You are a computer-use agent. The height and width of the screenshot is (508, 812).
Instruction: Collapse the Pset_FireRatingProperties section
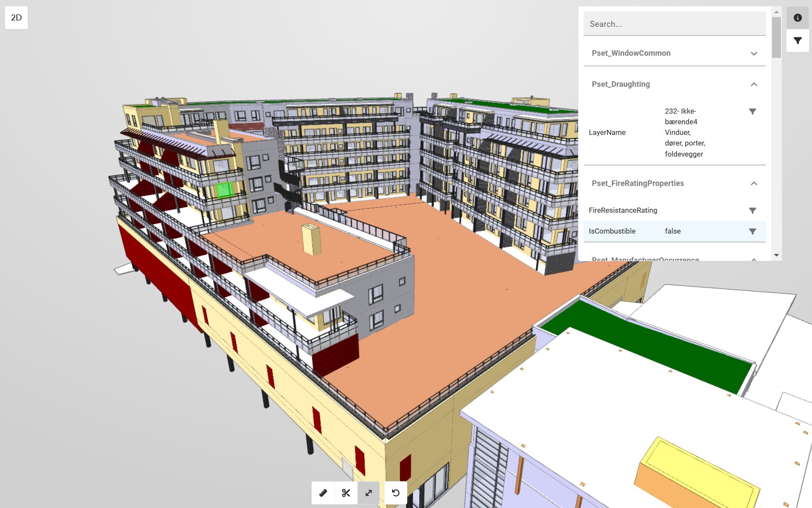pos(754,183)
